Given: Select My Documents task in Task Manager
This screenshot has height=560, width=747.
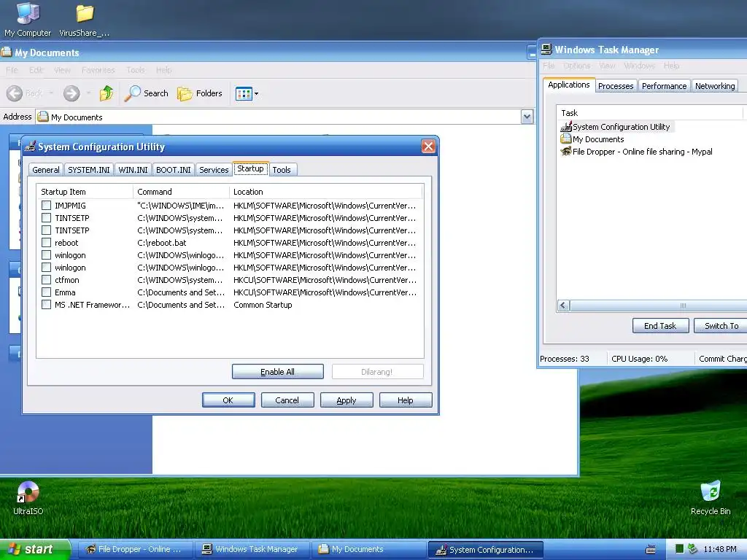Looking at the screenshot, I should pos(592,139).
